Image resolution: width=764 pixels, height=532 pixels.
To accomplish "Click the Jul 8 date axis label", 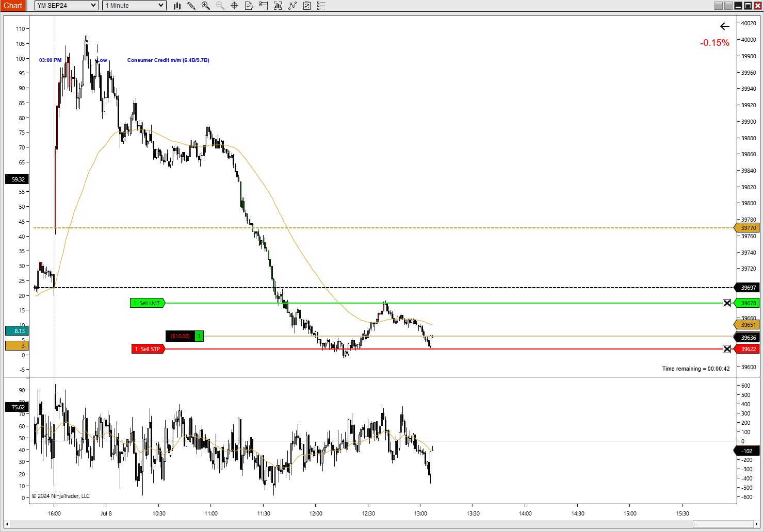I will coord(106,513).
